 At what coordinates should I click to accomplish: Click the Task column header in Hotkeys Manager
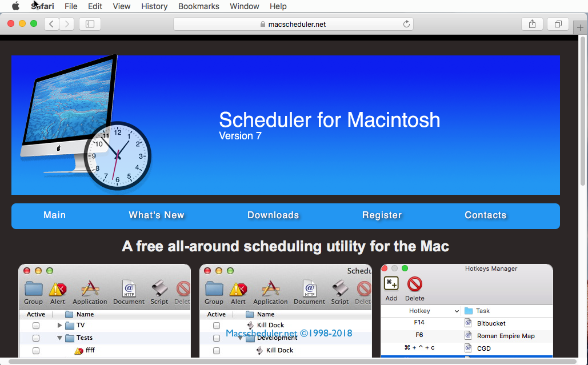483,311
